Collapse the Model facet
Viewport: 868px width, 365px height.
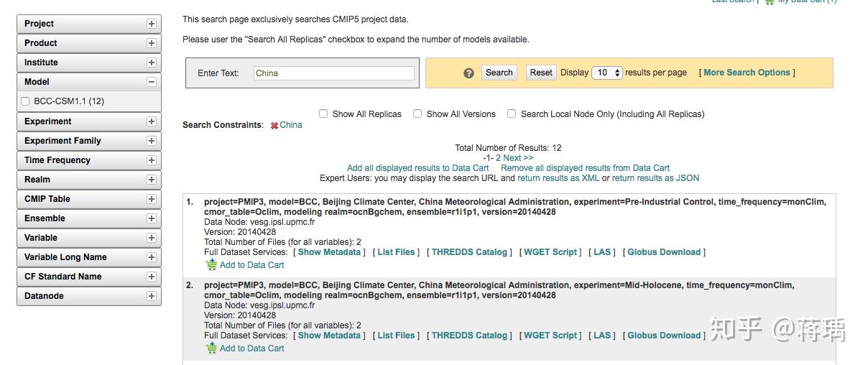pyautogui.click(x=152, y=82)
